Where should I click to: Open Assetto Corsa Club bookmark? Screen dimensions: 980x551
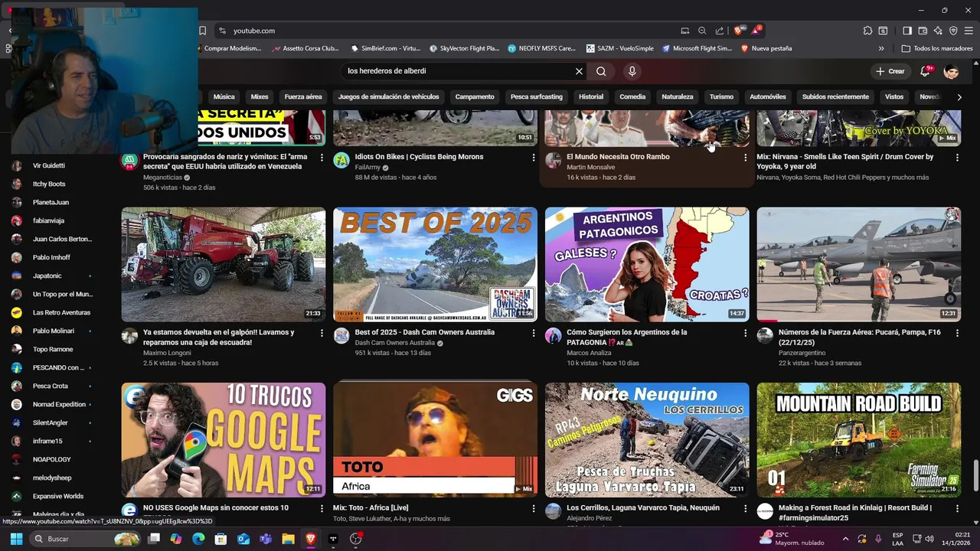[305, 48]
